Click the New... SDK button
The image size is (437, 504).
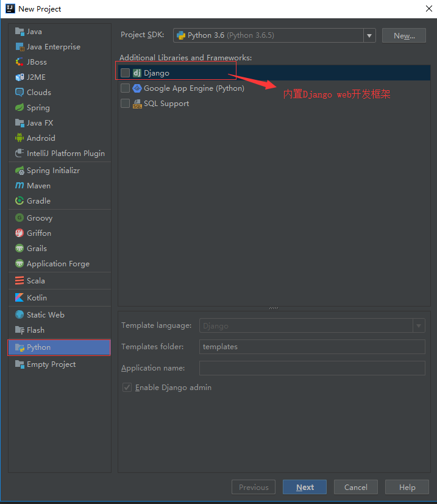(x=404, y=35)
